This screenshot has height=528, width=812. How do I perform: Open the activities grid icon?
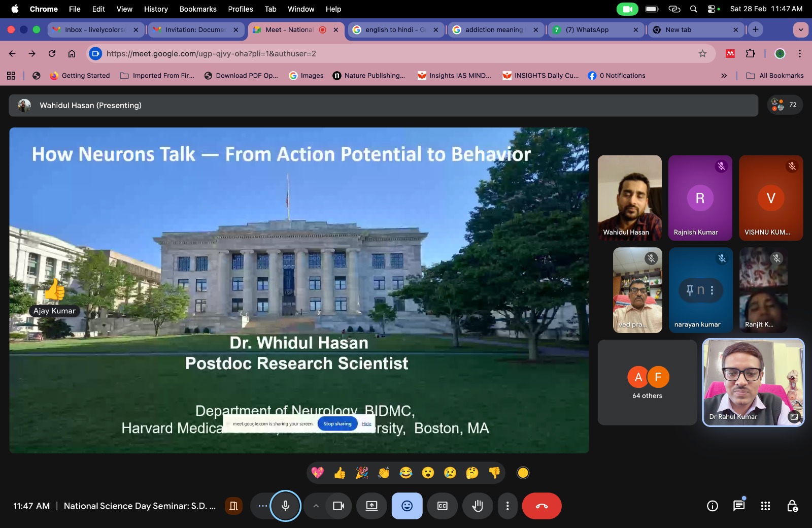pos(765,506)
